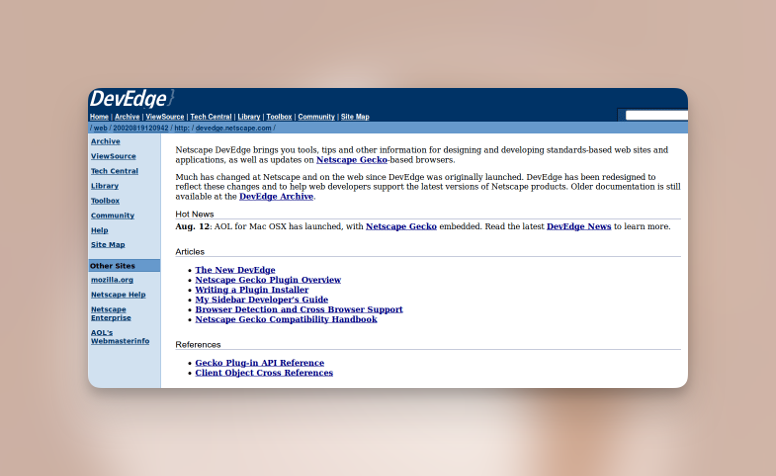Open Home in the top navigation bar
Viewport: 776px width, 476px height.
[99, 117]
